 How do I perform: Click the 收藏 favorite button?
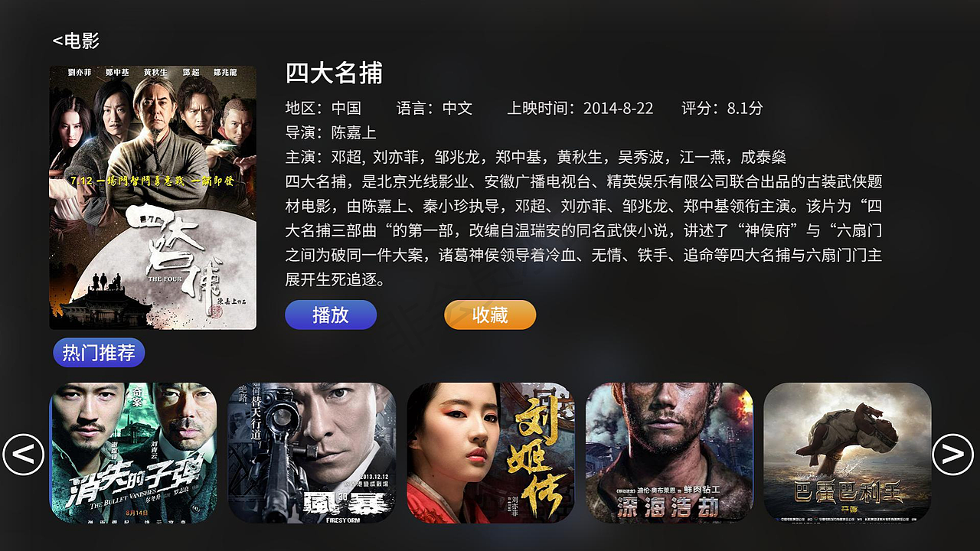tap(490, 315)
